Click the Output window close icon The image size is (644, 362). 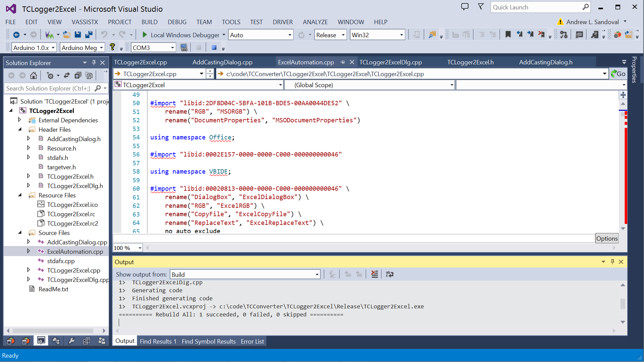tap(622, 261)
